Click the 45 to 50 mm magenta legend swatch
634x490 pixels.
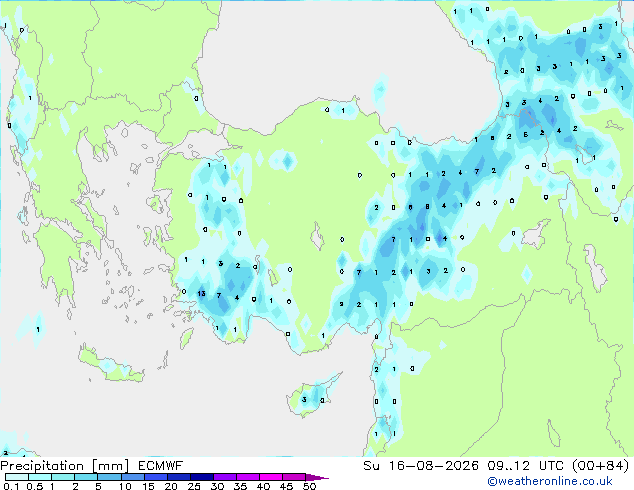tap(294, 477)
